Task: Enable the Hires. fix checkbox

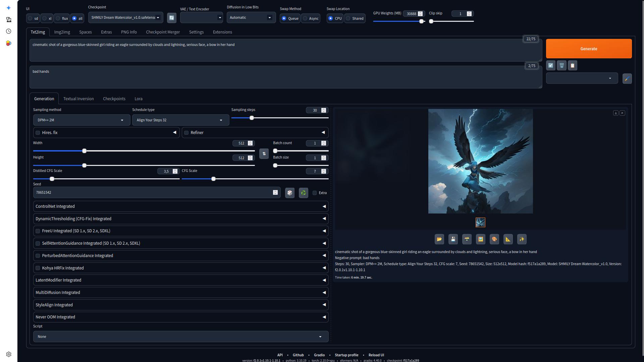Action: pyautogui.click(x=38, y=133)
